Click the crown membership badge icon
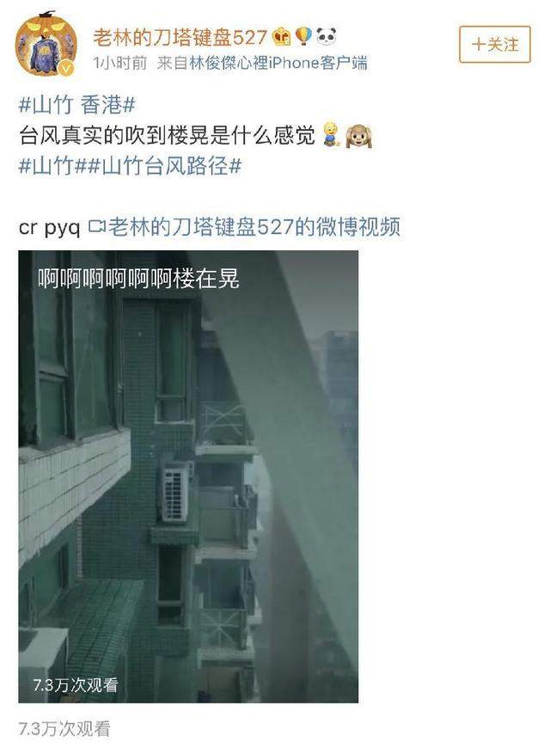Screen dimensions: 550x756 (x=282, y=37)
